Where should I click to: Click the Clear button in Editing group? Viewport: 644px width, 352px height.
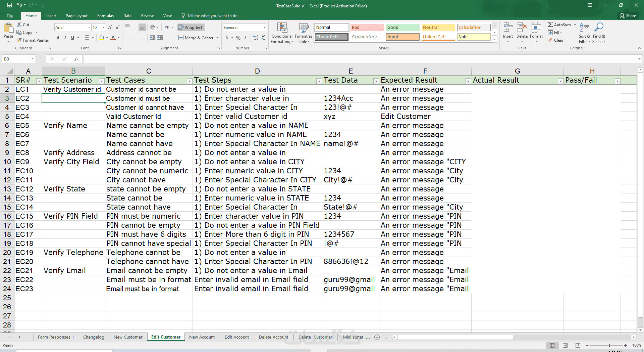pos(557,40)
